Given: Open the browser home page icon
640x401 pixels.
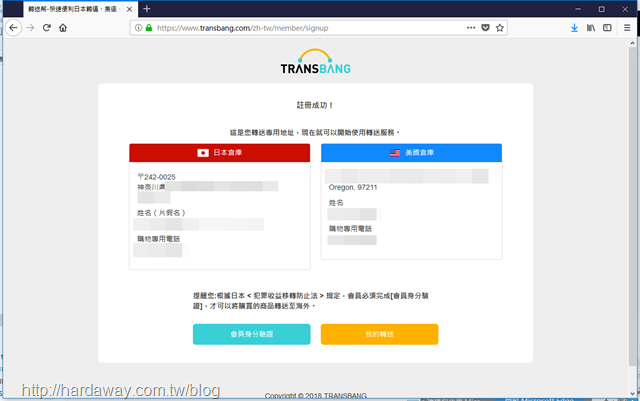Looking at the screenshot, I should tap(63, 28).
